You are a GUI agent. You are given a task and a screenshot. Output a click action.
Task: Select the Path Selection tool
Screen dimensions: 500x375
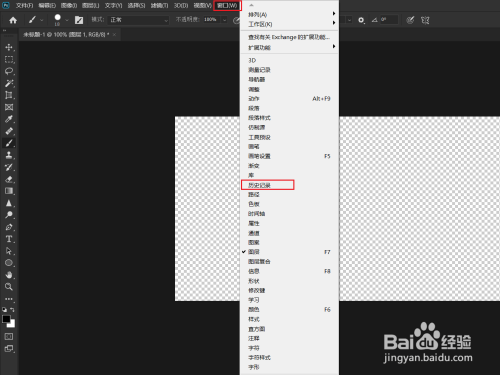[x=9, y=251]
